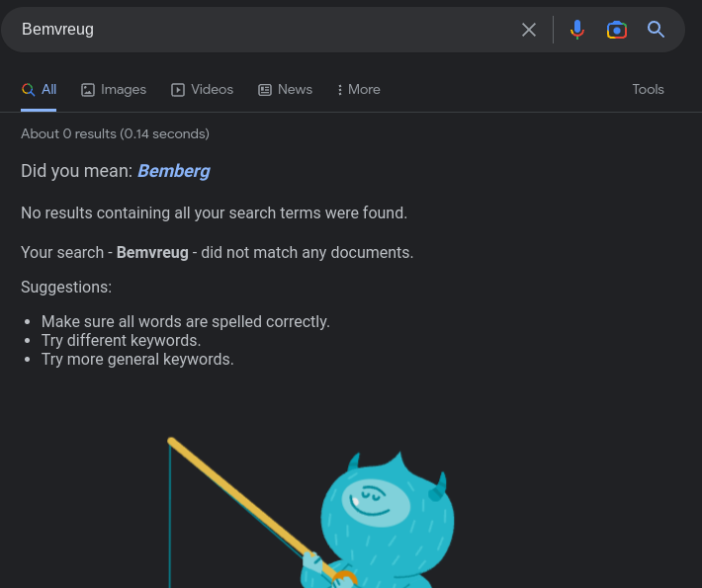Clear the search text with the X icon
The height and width of the screenshot is (588, 702).
tap(529, 30)
